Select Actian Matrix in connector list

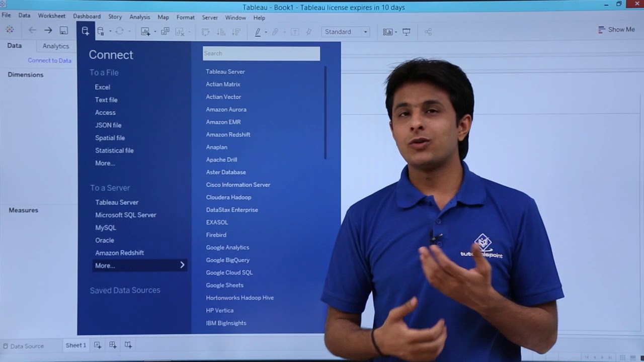[223, 84]
